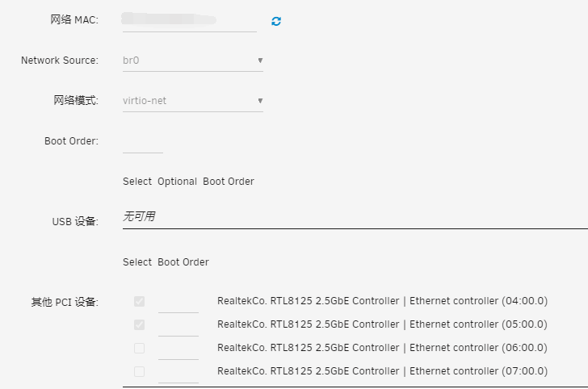Click the RTL8125 Ethernet controller (04:00.0) label
This screenshot has height=389, width=588.
coord(382,301)
